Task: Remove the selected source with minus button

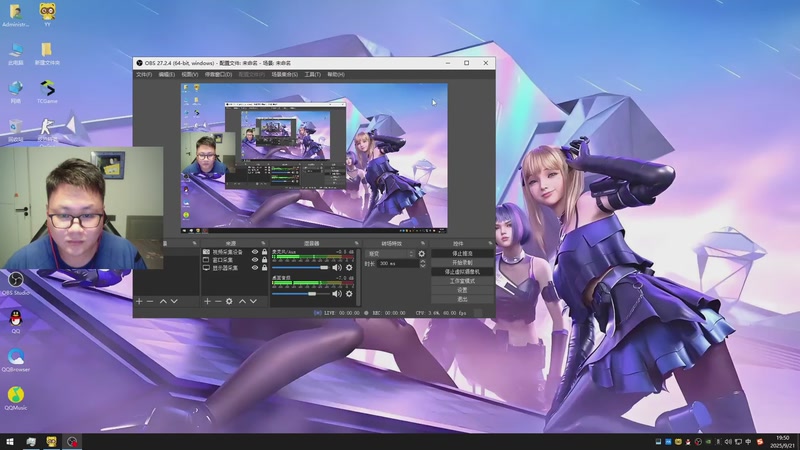Action: click(218, 302)
